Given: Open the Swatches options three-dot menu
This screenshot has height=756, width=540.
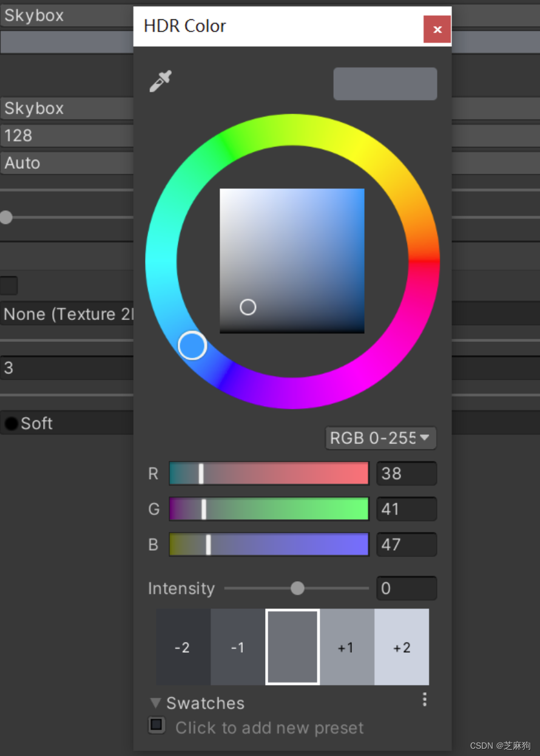Looking at the screenshot, I should click(x=425, y=700).
